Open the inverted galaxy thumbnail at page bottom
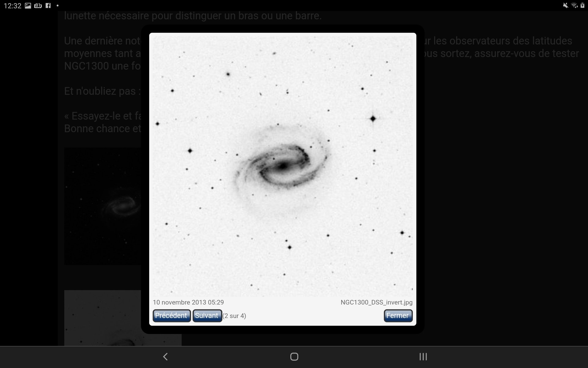This screenshot has height=368, width=588. click(x=123, y=318)
